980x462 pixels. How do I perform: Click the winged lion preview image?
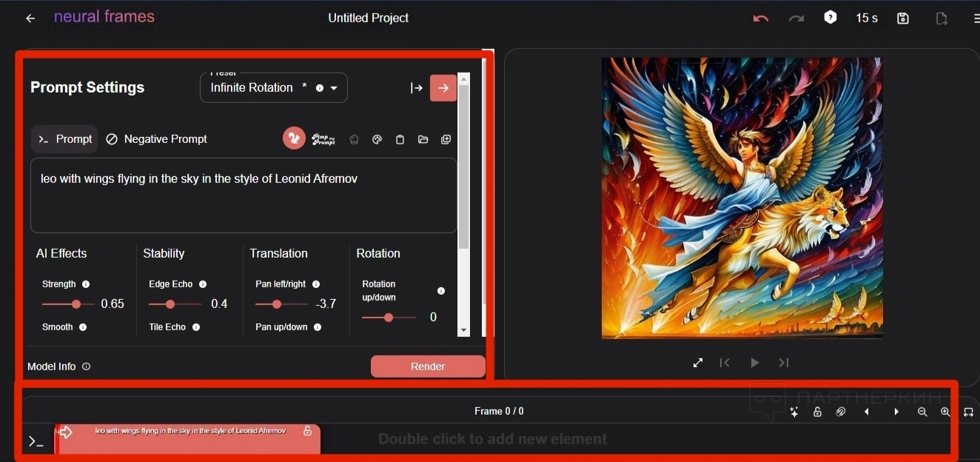[x=742, y=198]
